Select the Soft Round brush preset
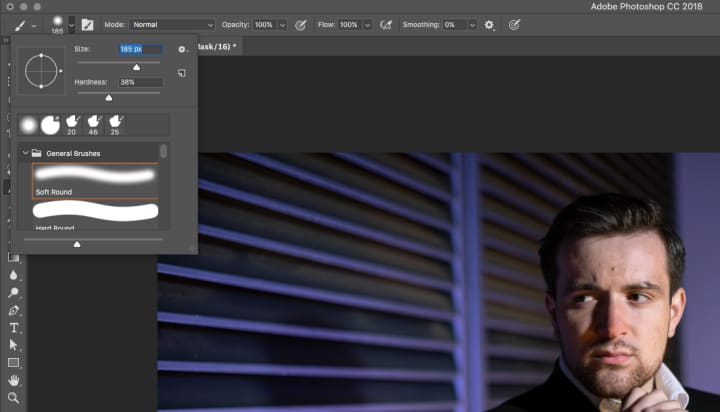Viewport: 720px width, 412px height. pyautogui.click(x=95, y=180)
